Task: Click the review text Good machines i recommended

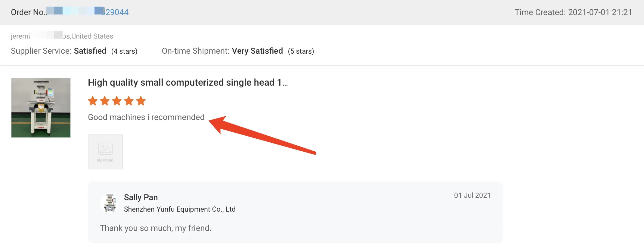Action: pyautogui.click(x=146, y=117)
